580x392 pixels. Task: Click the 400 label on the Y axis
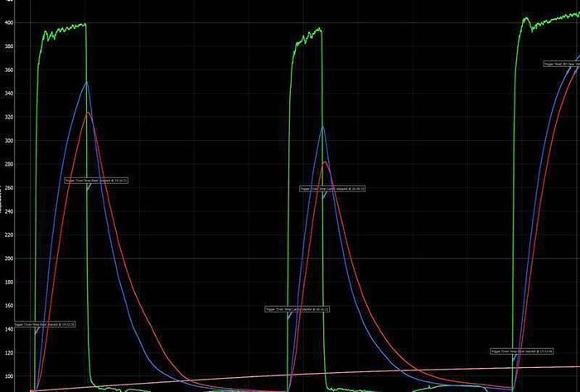click(x=8, y=22)
